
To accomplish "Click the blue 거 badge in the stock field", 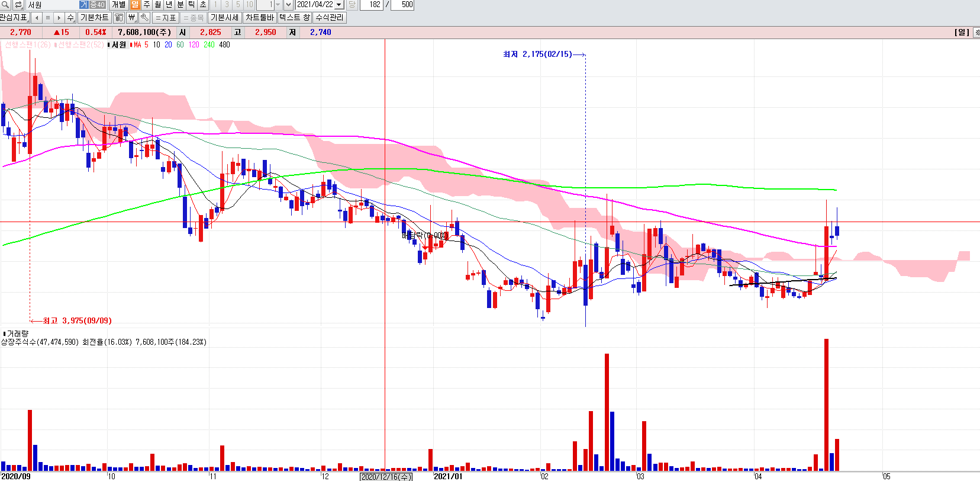I will click(83, 5).
